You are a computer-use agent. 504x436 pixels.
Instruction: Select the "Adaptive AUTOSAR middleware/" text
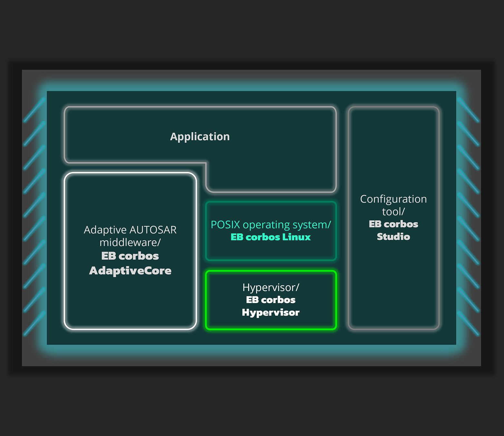(130, 236)
